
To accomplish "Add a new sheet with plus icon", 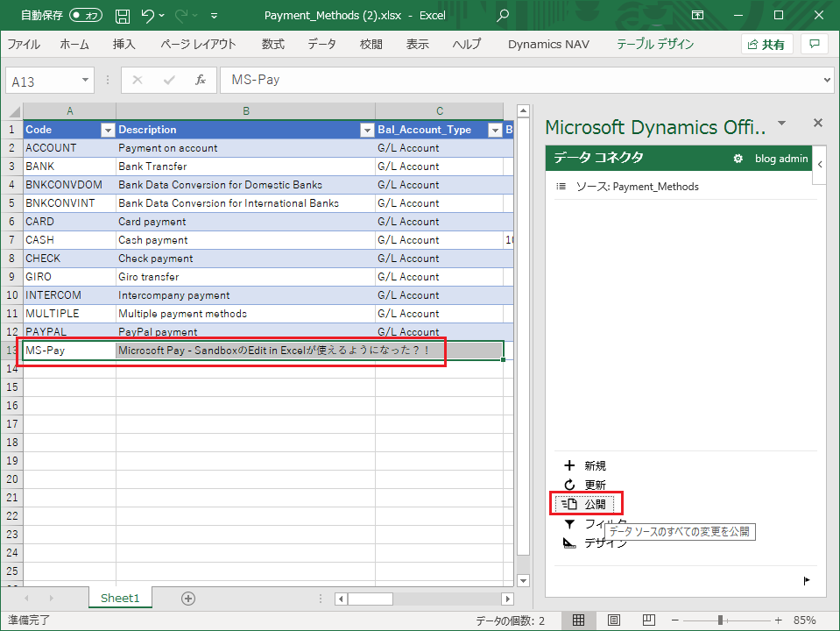I will coord(188,599).
